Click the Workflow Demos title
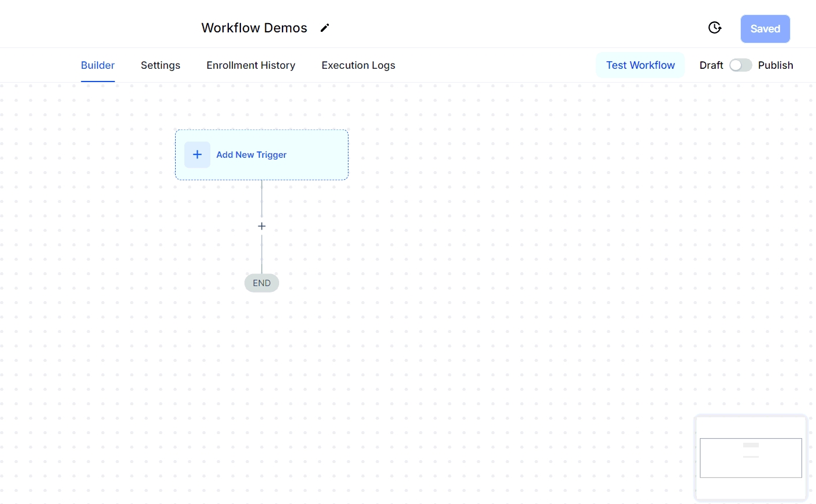 click(254, 28)
